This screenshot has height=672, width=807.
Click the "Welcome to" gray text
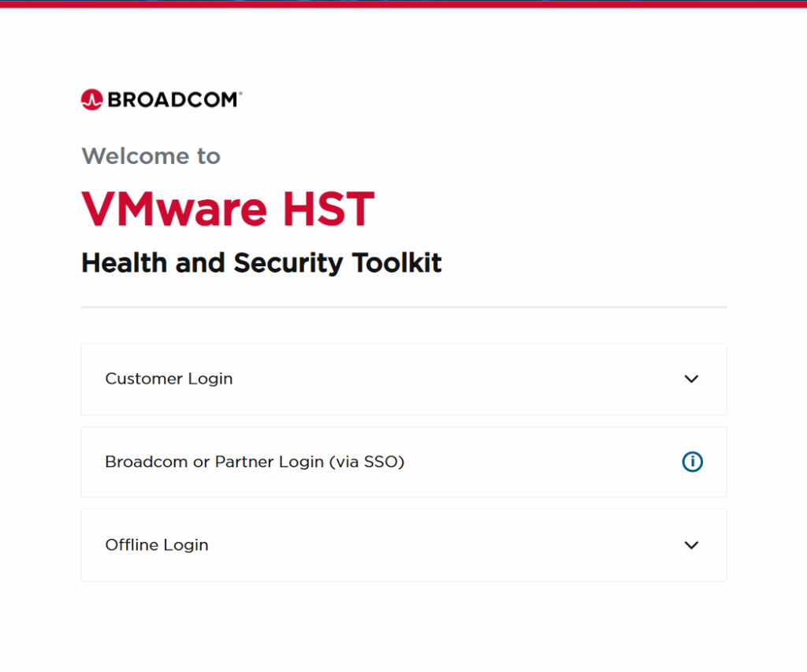click(x=151, y=156)
